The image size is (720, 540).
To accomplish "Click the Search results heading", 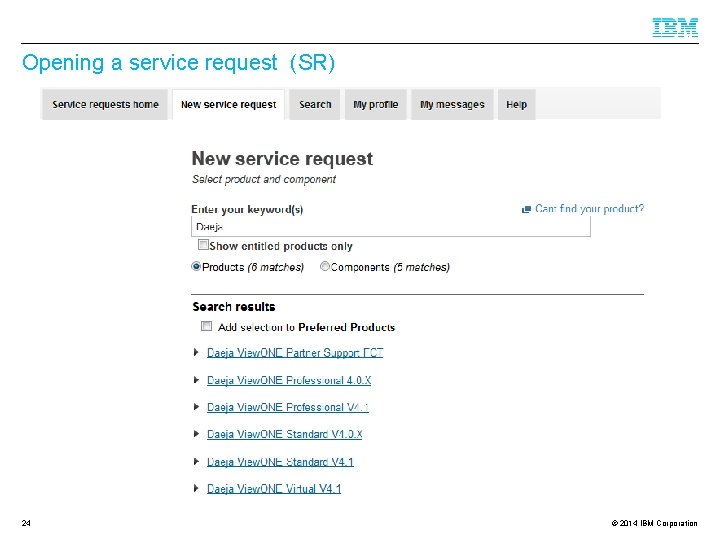I will pos(234,307).
